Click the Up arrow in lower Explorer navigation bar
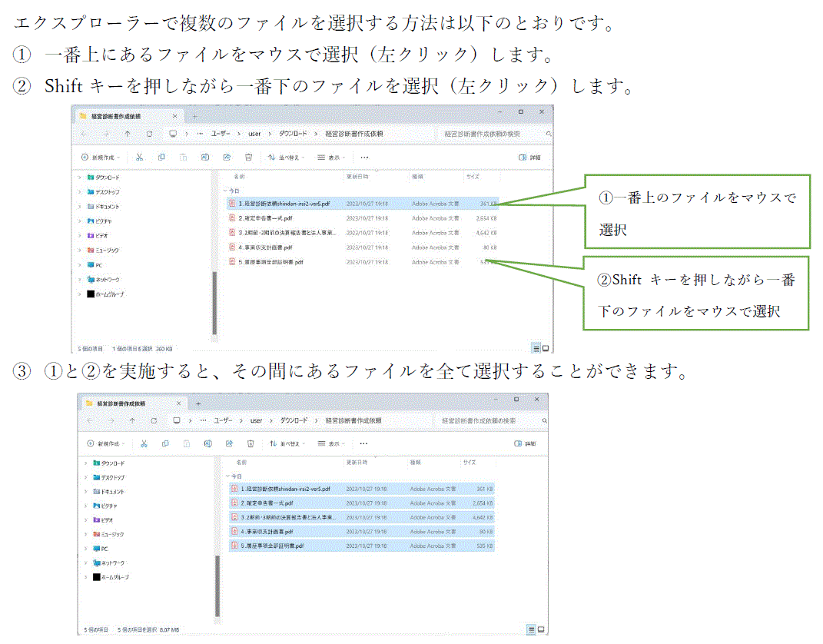This screenshot has width=823, height=644. pos(132,421)
